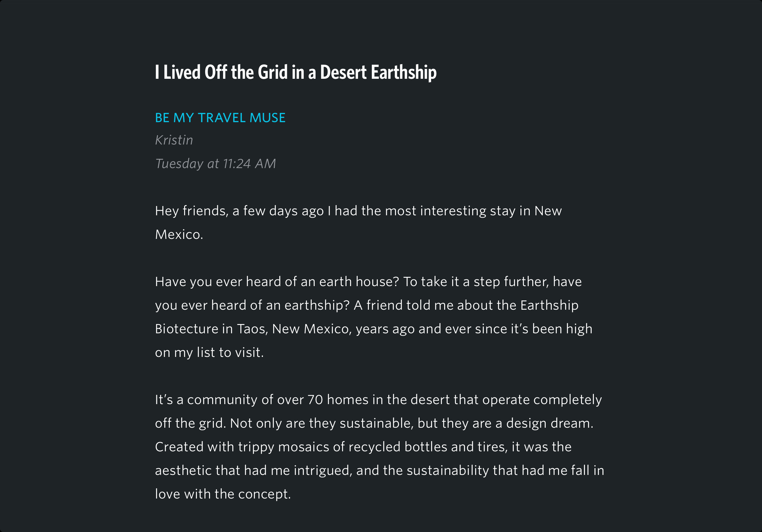Click the word 'MUSE' in the blue feed name
Viewport: 762px width, 532px height.
[x=267, y=118]
